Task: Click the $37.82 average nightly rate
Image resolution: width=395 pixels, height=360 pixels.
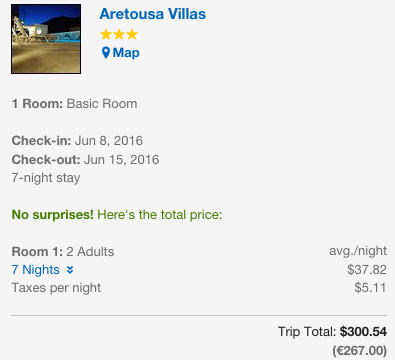Action: 367,270
